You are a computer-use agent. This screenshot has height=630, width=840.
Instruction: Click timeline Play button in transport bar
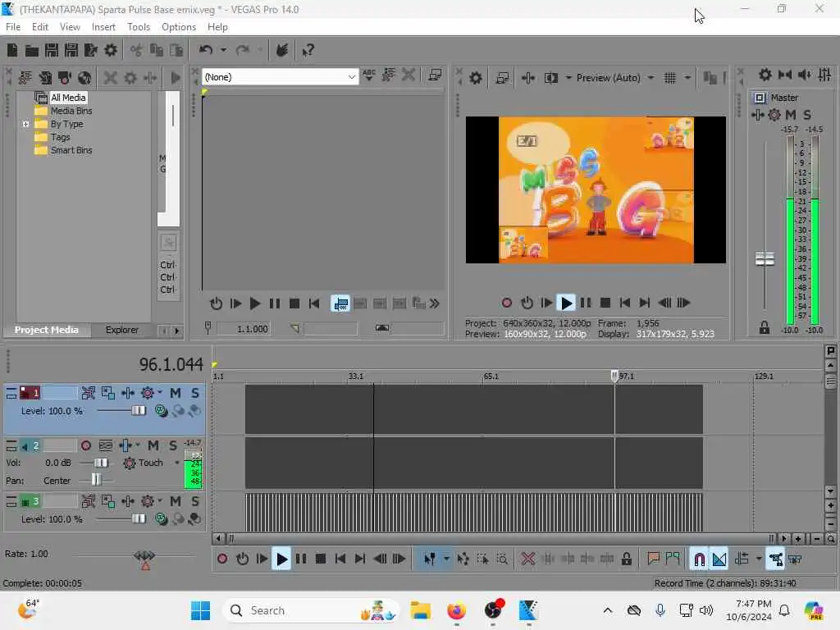coord(281,559)
